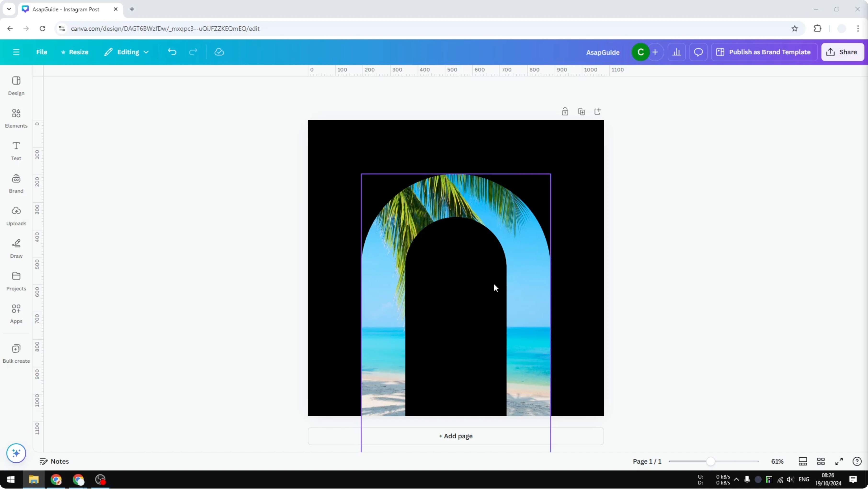Duplicate the page using the copy icon
868x489 pixels.
(582, 111)
